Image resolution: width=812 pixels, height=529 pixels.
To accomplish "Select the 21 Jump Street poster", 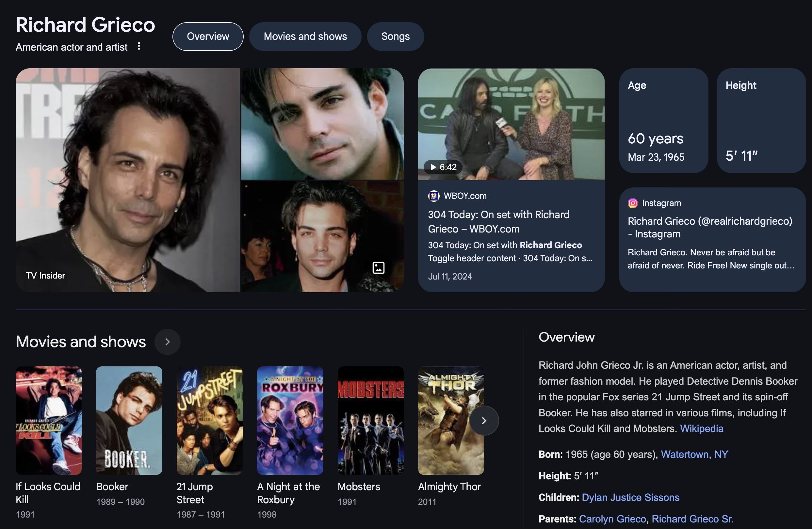I will click(x=209, y=420).
